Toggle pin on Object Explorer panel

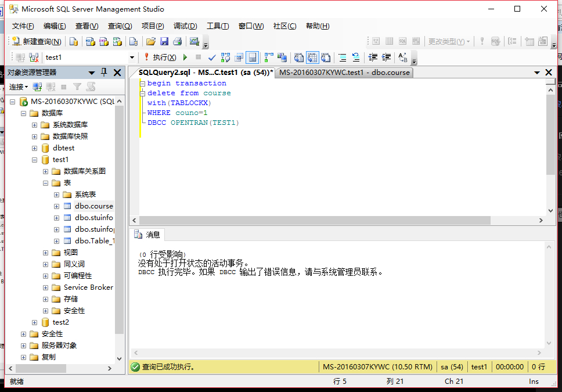click(x=105, y=72)
